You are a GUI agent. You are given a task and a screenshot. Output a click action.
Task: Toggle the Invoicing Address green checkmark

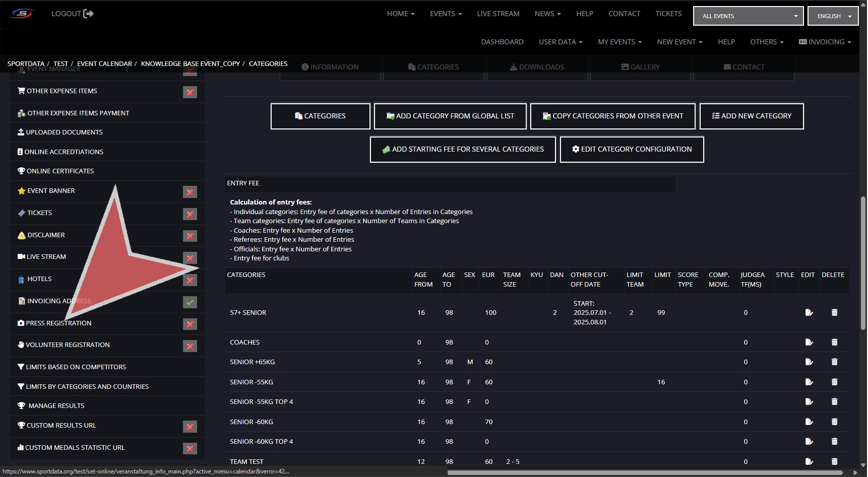pyautogui.click(x=190, y=302)
